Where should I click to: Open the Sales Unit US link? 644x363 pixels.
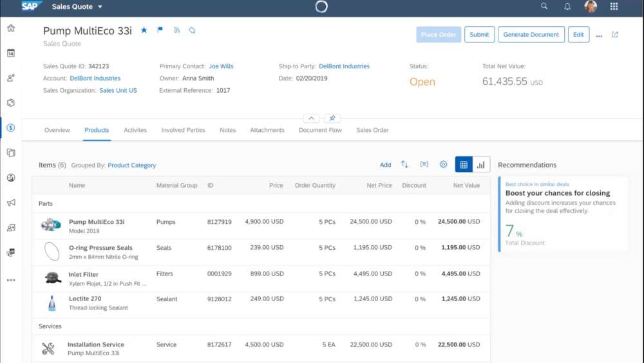[118, 90]
